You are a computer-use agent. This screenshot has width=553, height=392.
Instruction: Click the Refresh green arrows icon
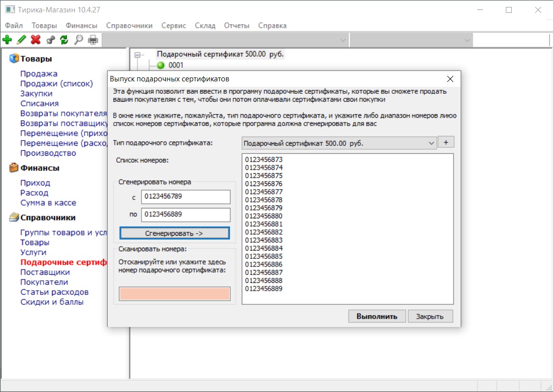64,40
